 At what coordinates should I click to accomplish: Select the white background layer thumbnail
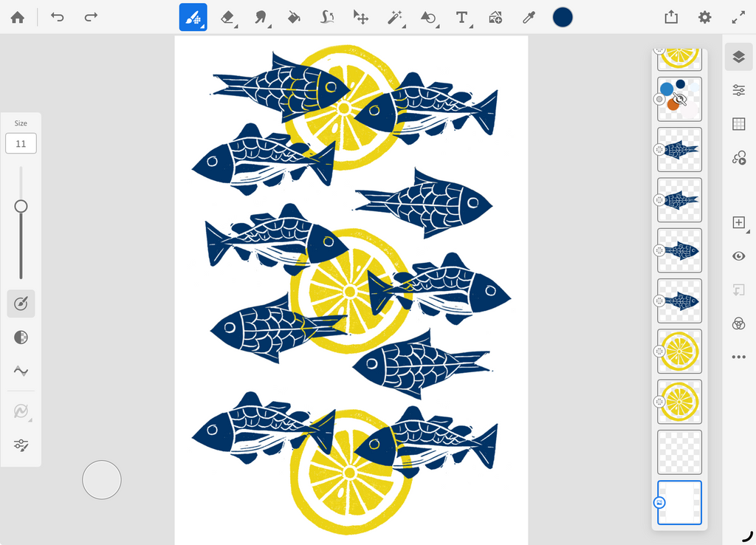[x=679, y=503]
